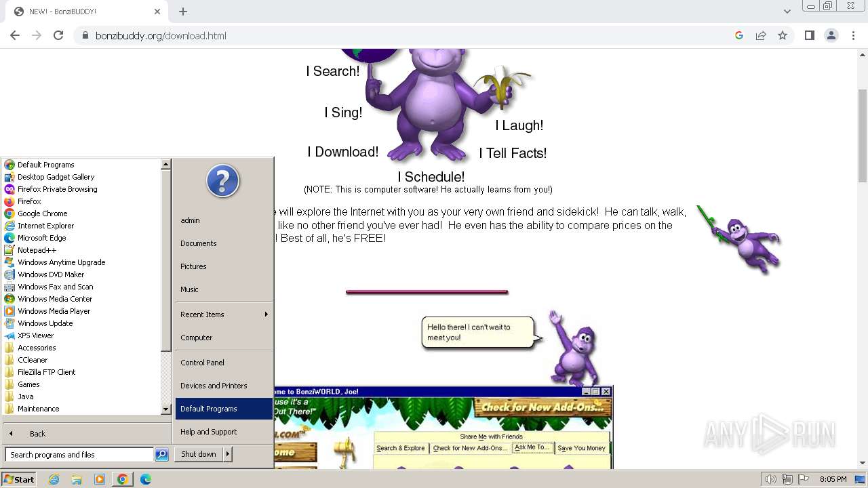Click the Shut down button
Image resolution: width=868 pixels, height=488 pixels.
point(199,454)
